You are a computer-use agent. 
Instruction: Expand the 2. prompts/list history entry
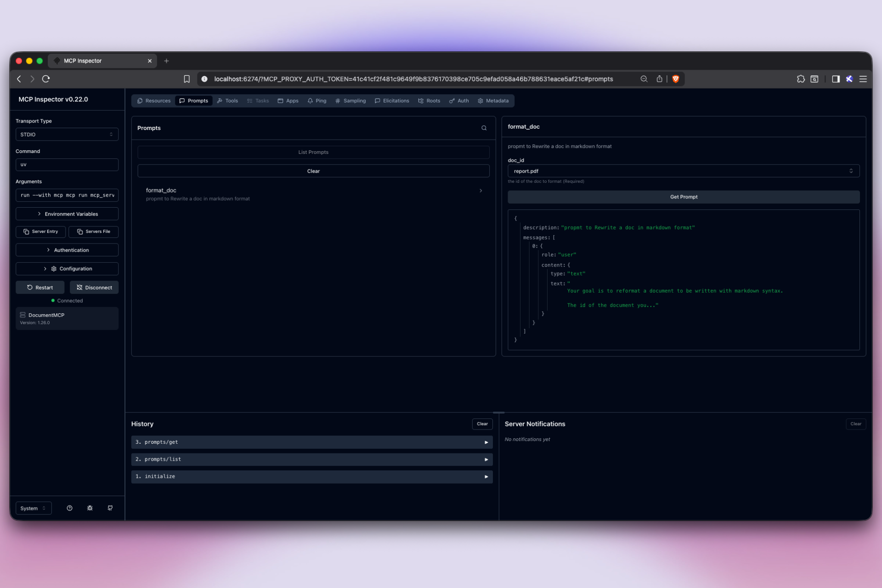point(312,459)
